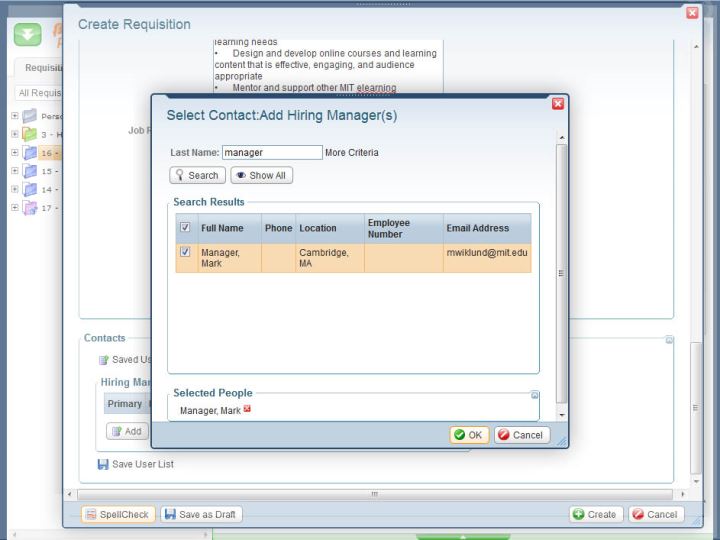The width and height of the screenshot is (720, 540).
Task: Remove Manager, Mark from Selected People
Action: click(247, 410)
